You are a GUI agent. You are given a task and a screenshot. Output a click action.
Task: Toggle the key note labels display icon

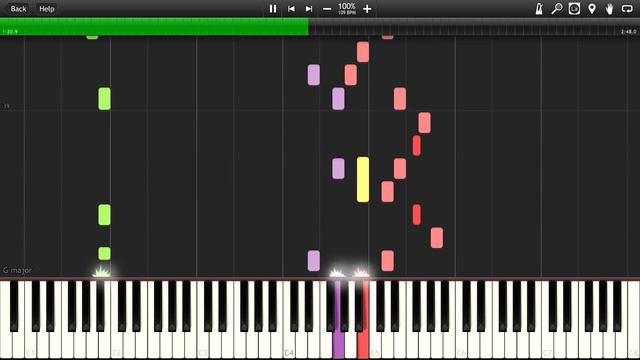pyautogui.click(x=574, y=9)
